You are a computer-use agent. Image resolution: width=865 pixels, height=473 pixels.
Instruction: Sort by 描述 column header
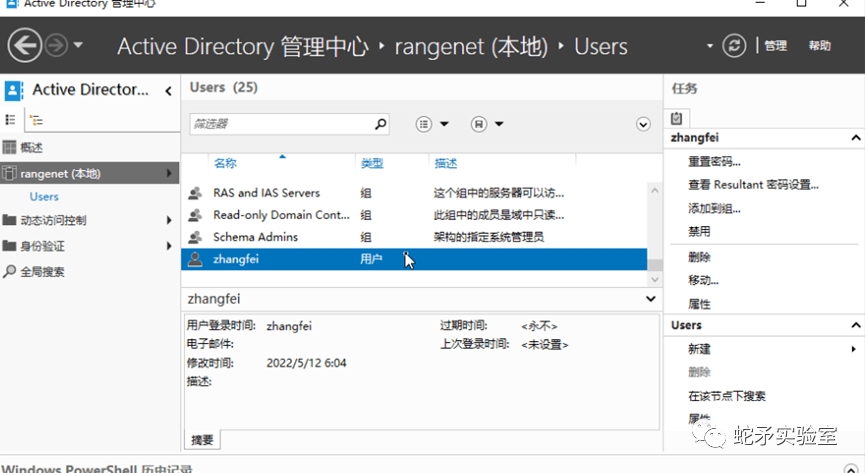point(446,163)
